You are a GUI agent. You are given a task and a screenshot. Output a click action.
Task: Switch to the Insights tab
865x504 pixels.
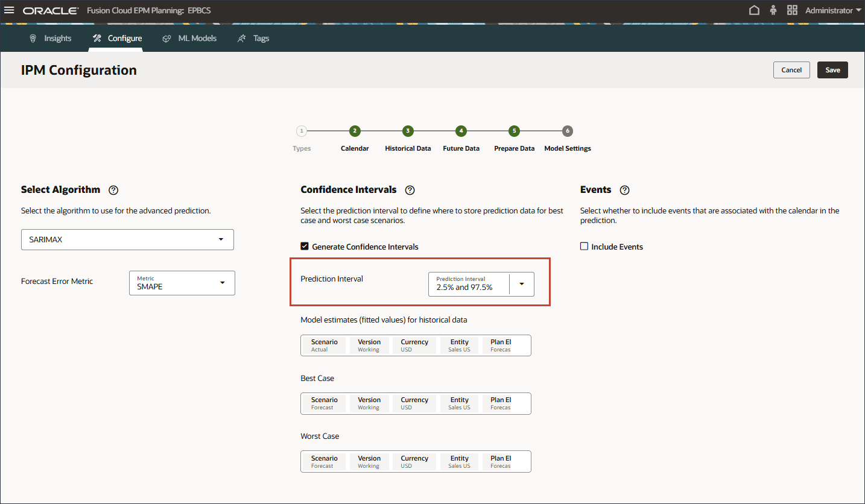[51, 38]
